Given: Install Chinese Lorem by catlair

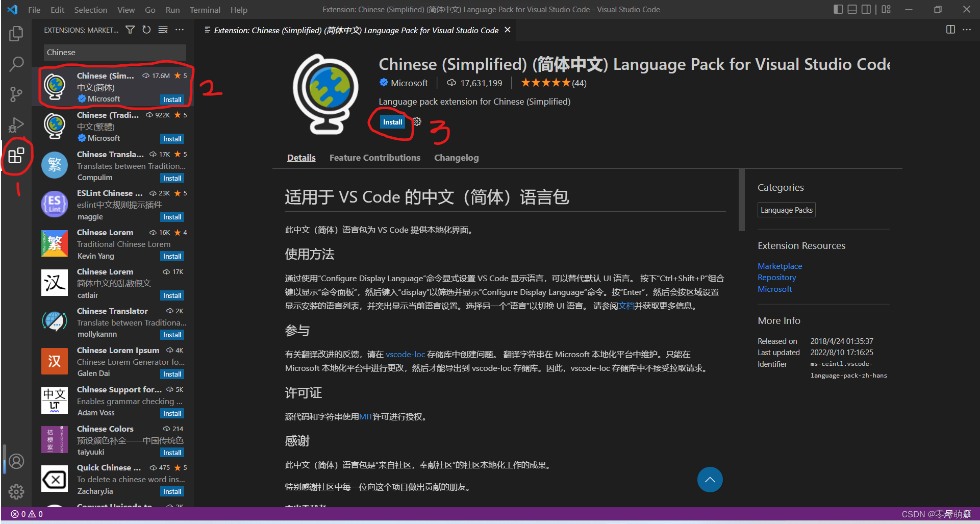Looking at the screenshot, I should [172, 295].
